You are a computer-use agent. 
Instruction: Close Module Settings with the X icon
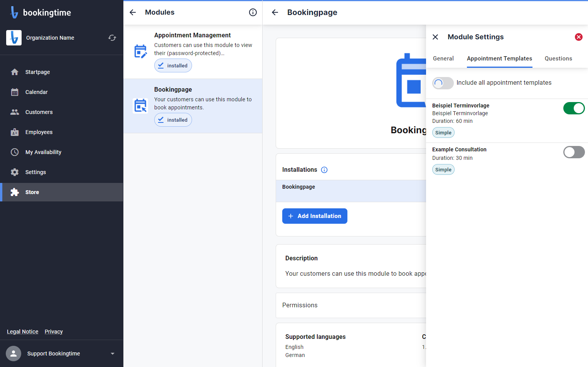pos(435,37)
